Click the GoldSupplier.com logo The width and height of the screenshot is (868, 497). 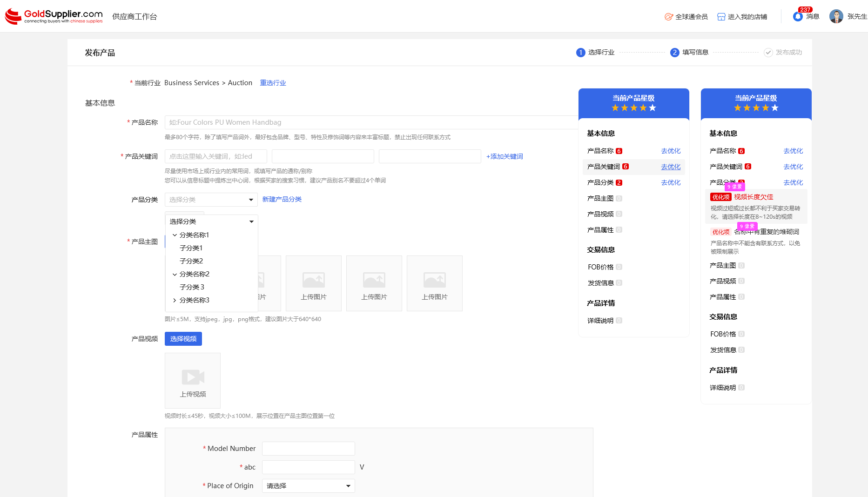54,16
